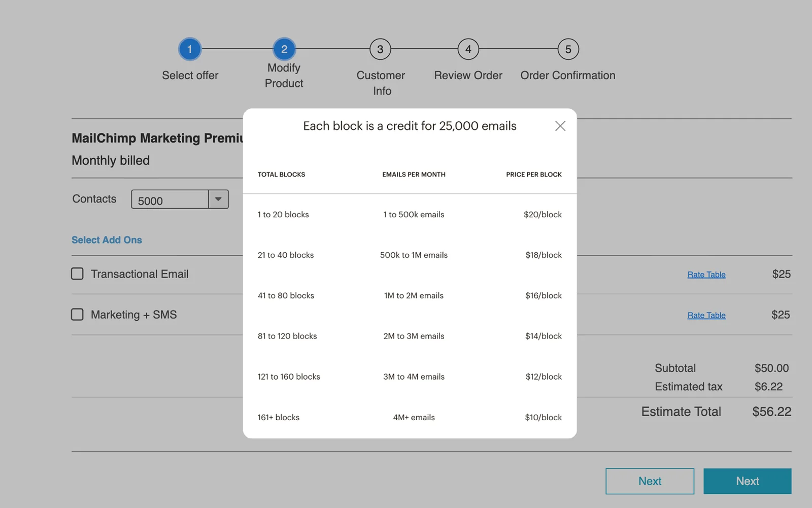Select the '161+ blocks' cell

coord(279,418)
